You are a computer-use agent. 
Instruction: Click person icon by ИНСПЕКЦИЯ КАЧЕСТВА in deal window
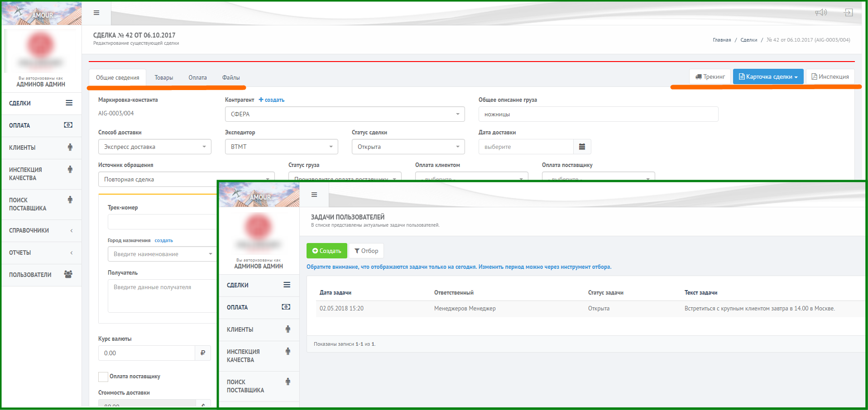pyautogui.click(x=70, y=169)
